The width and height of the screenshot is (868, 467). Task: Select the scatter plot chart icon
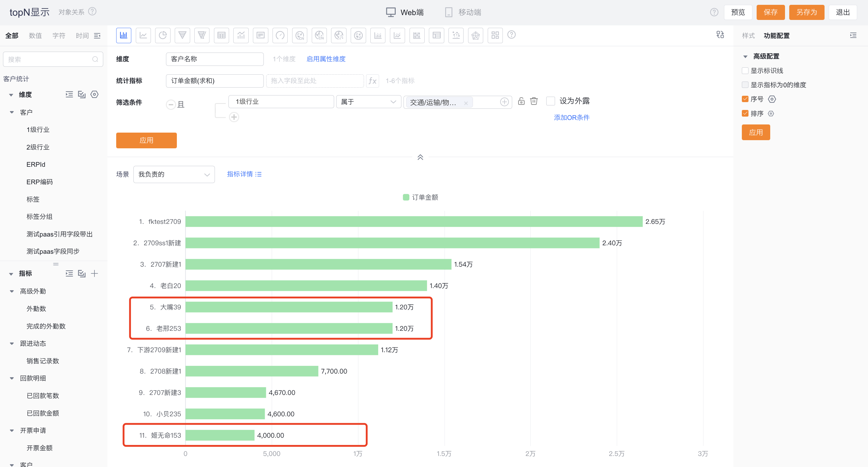pyautogui.click(x=456, y=35)
